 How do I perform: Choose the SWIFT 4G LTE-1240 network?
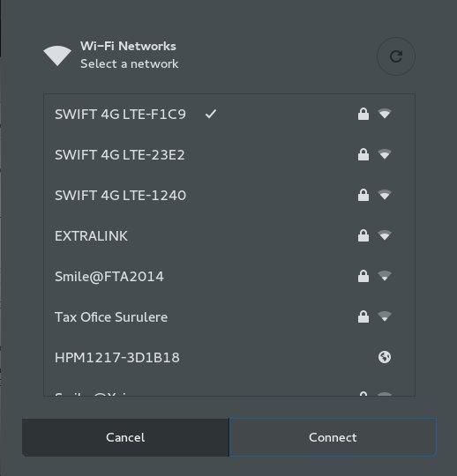click(x=229, y=195)
